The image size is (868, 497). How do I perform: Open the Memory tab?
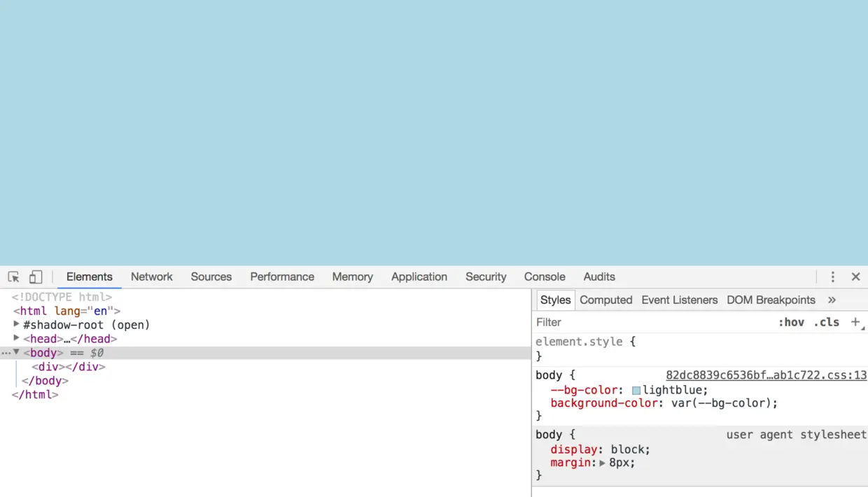pos(352,277)
